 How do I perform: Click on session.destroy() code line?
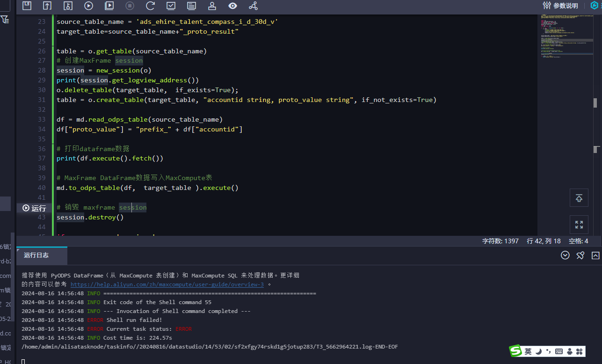[90, 217]
